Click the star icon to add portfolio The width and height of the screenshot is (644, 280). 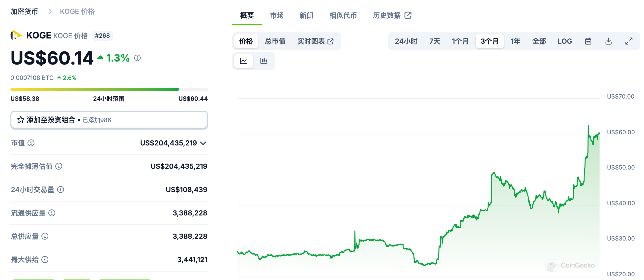point(21,120)
